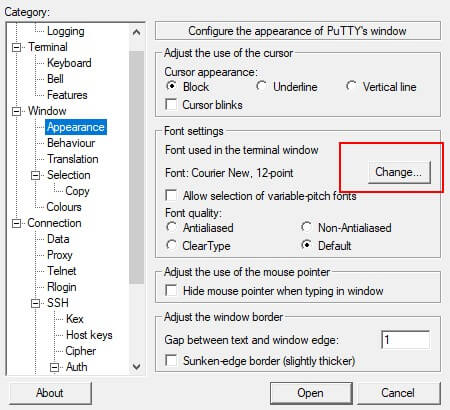The height and width of the screenshot is (410, 450).
Task: Open the Rlogin category
Action: pyautogui.click(x=62, y=287)
